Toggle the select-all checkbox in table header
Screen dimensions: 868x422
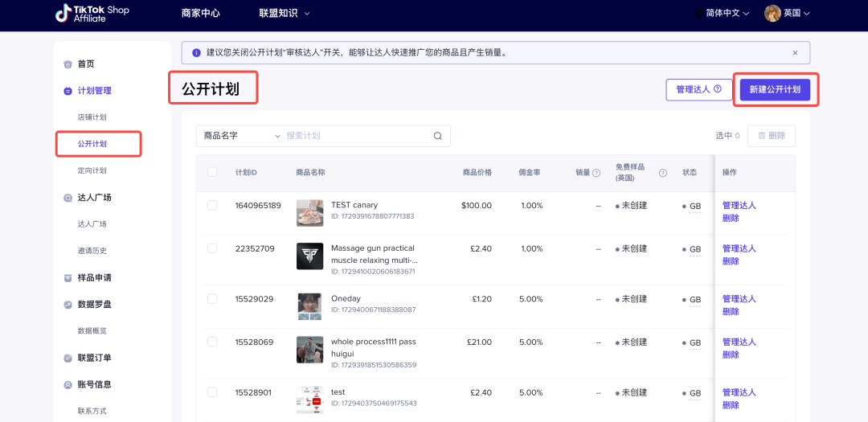[212, 172]
